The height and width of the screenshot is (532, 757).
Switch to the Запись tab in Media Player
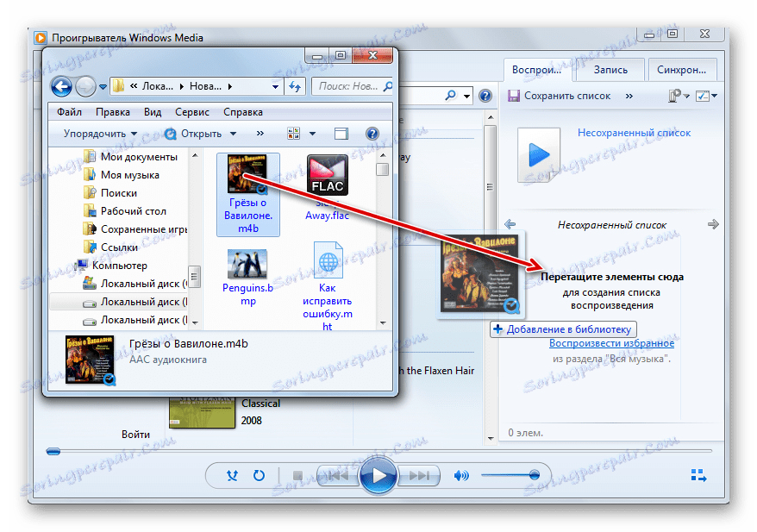point(610,70)
